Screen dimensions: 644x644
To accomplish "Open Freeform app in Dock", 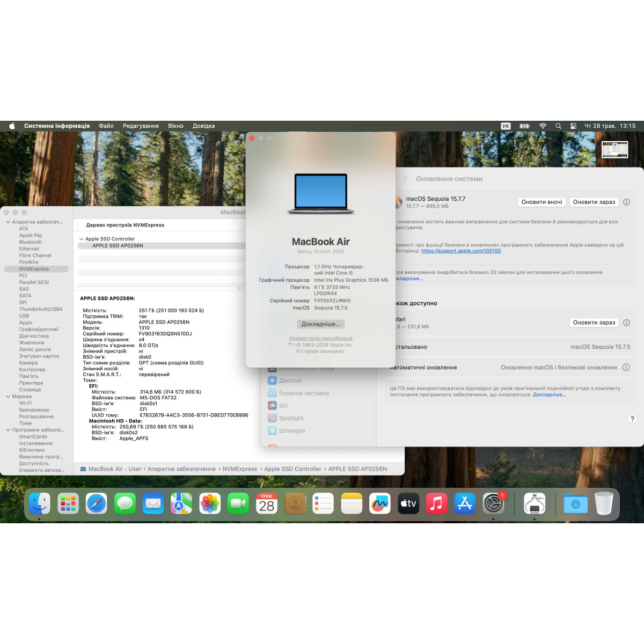I will (380, 503).
